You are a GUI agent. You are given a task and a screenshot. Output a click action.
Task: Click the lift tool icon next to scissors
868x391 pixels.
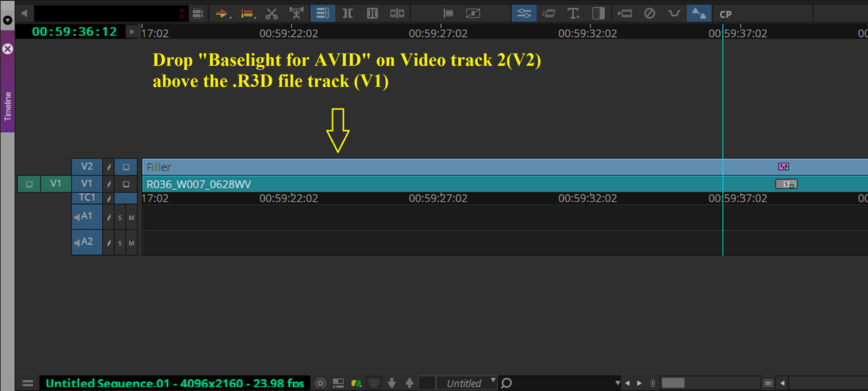296,13
